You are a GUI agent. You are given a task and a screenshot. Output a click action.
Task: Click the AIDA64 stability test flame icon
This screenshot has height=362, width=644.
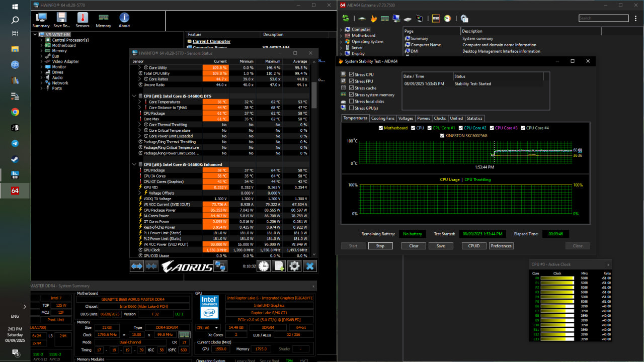(373, 19)
